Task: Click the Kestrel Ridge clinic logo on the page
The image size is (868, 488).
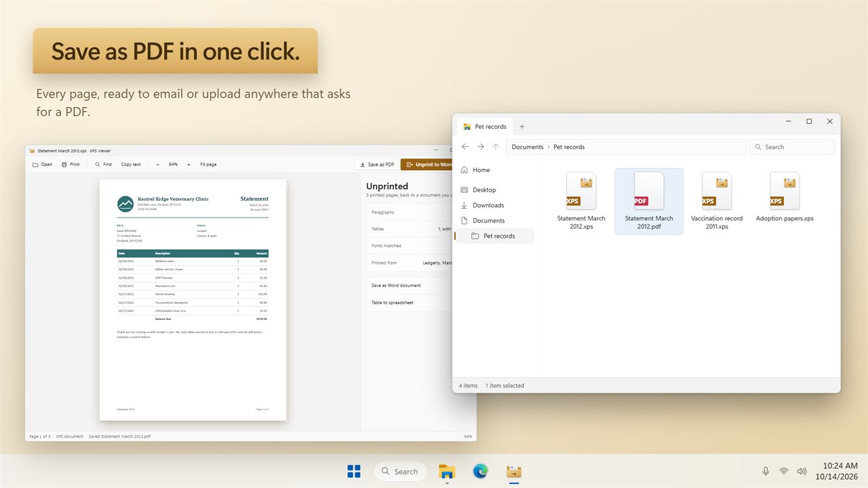Action: point(125,203)
